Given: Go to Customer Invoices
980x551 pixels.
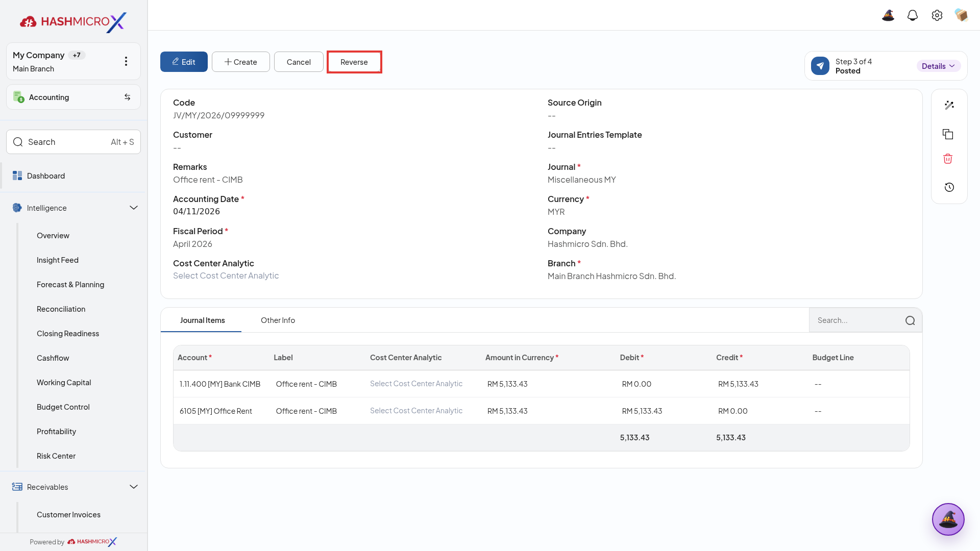Looking at the screenshot, I should tap(68, 514).
